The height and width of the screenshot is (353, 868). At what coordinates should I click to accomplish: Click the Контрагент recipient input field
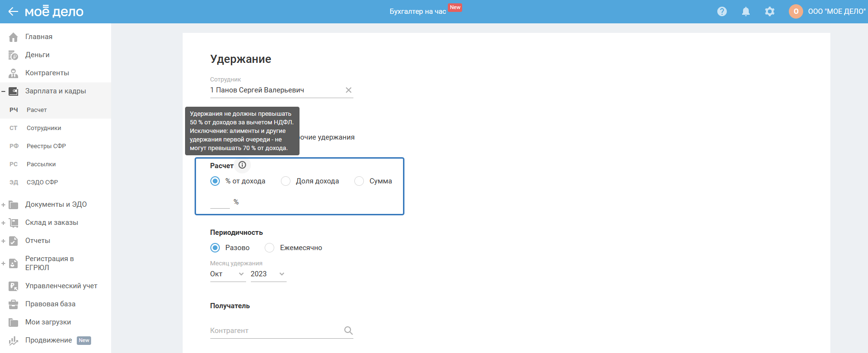[281, 330]
